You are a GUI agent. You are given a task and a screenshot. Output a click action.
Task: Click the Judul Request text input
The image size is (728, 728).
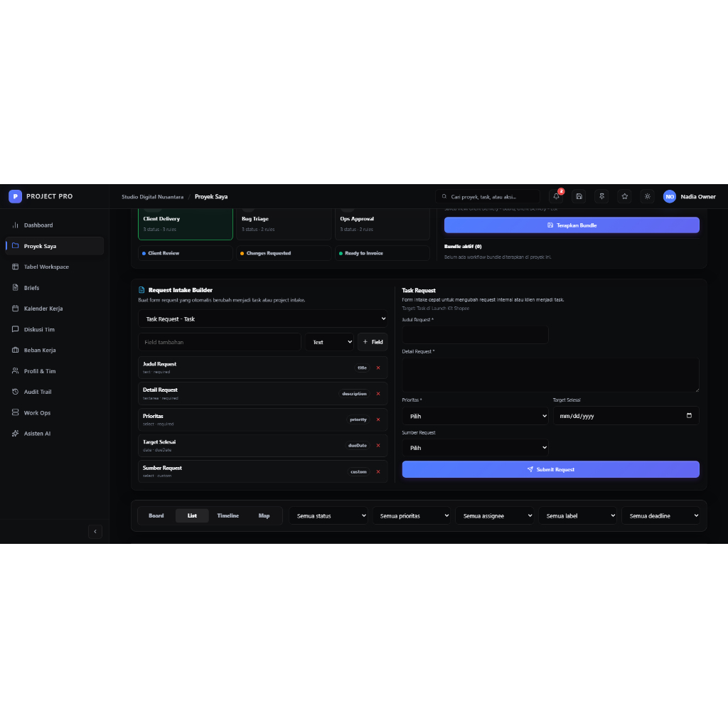click(475, 335)
